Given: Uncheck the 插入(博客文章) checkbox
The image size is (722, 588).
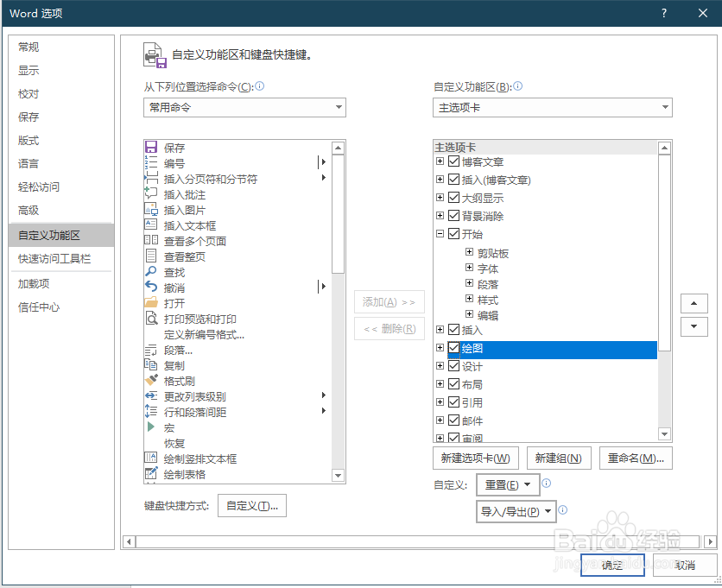Looking at the screenshot, I should [x=454, y=179].
